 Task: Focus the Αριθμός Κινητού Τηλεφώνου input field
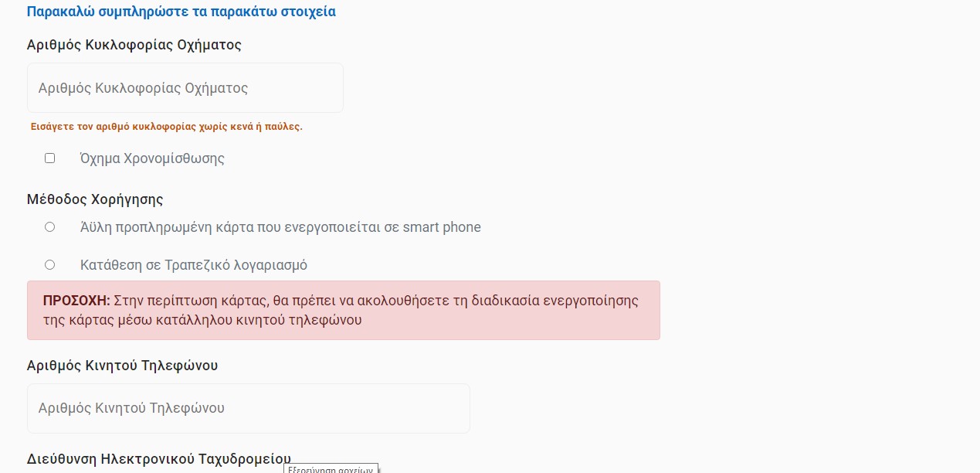click(x=248, y=408)
